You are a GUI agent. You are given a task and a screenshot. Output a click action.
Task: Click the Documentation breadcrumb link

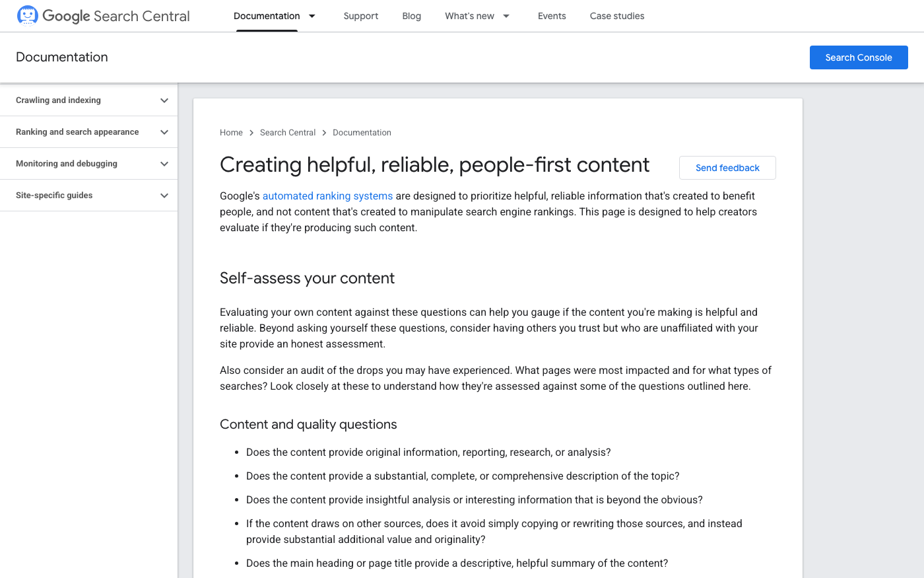(x=362, y=133)
